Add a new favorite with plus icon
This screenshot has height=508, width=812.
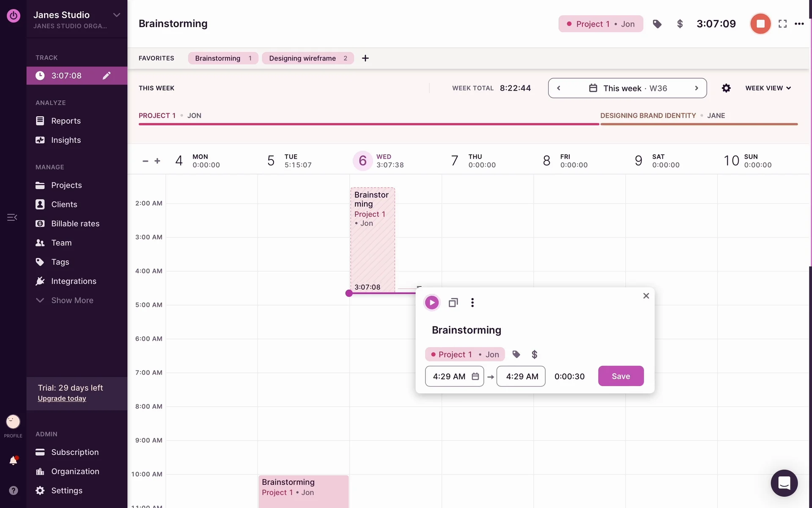point(365,58)
